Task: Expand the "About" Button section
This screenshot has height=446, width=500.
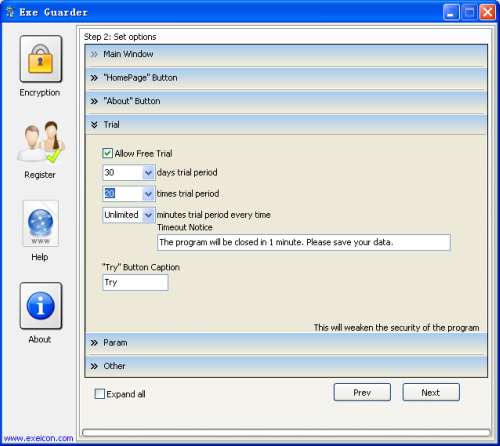Action: point(286,102)
